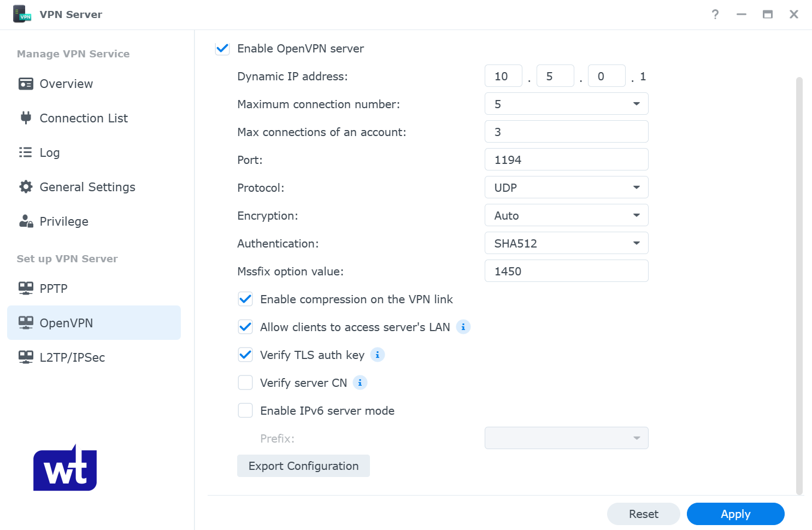
Task: Click second octet field showing 5
Action: [555, 76]
